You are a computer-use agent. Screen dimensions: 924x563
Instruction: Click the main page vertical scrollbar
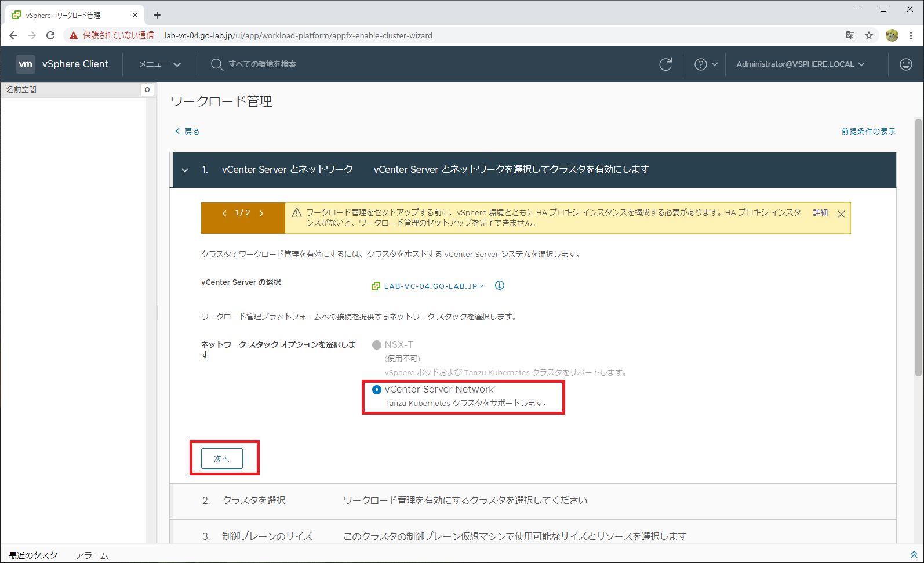click(918, 248)
